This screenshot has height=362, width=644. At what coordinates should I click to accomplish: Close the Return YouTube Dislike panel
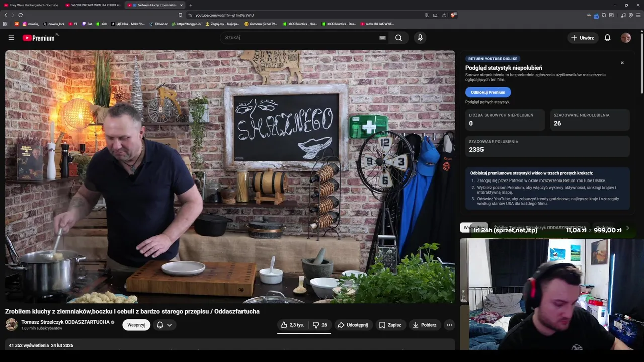pyautogui.click(x=622, y=63)
